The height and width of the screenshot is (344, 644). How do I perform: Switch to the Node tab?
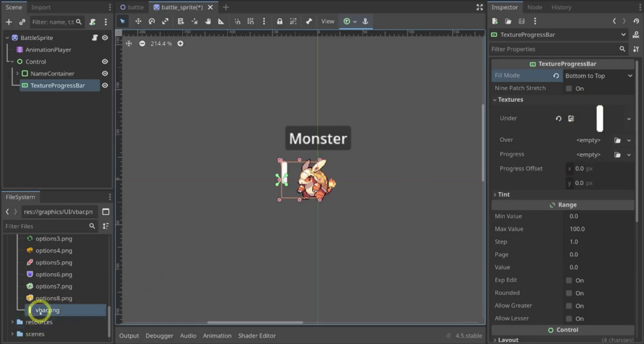tap(535, 7)
